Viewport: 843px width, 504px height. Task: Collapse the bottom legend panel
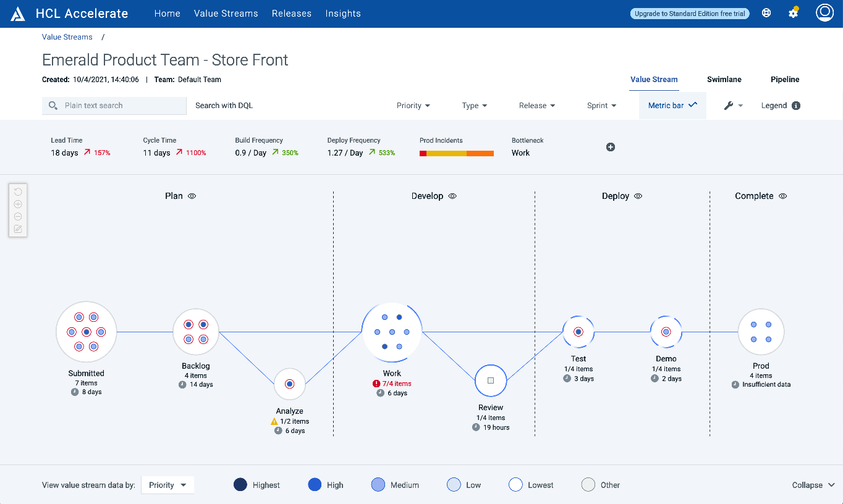tap(813, 485)
